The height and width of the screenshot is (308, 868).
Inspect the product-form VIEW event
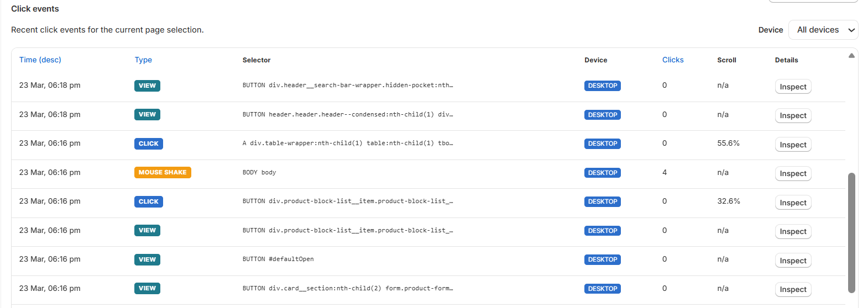(792, 289)
